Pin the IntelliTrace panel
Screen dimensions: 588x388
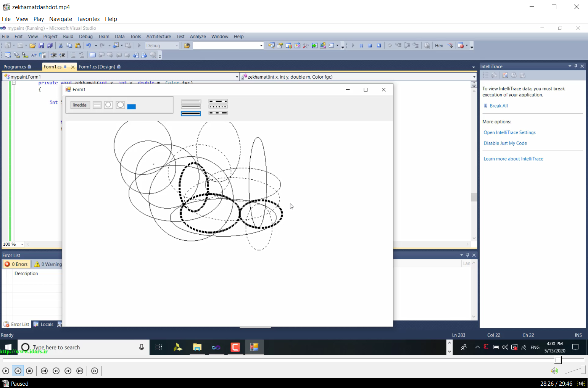(576, 66)
